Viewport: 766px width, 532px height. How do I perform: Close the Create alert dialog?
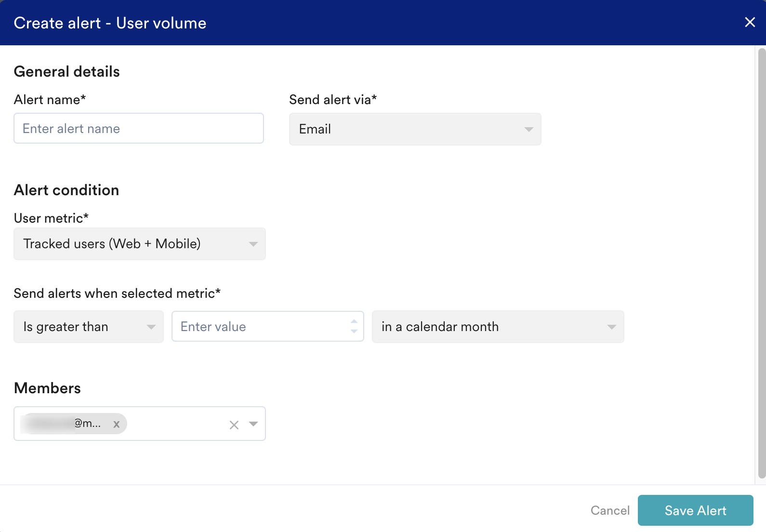750,22
